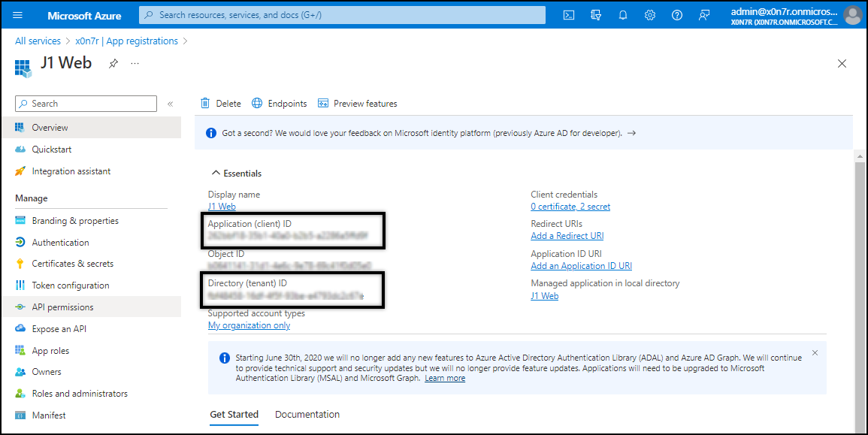Click Add a Redirect URI
The height and width of the screenshot is (435, 868).
coord(567,236)
